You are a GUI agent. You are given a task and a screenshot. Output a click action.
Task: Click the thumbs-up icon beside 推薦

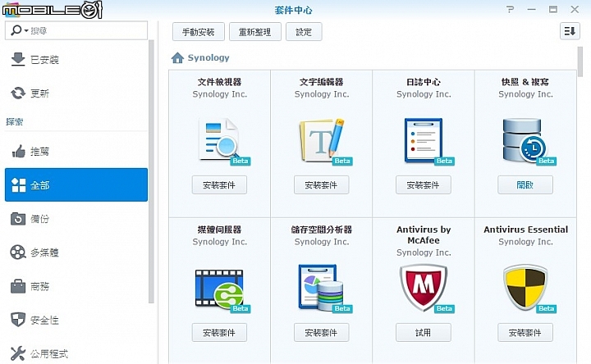[x=18, y=151]
